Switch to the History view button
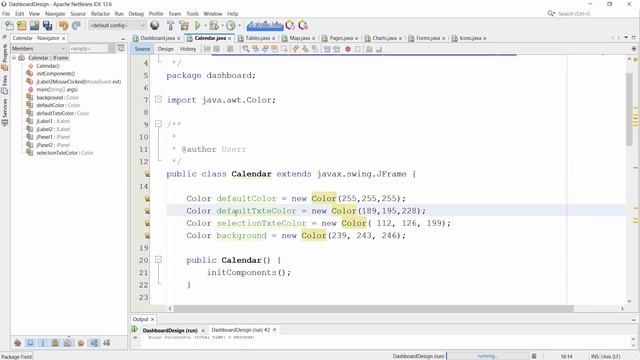640x360 pixels. [188, 49]
